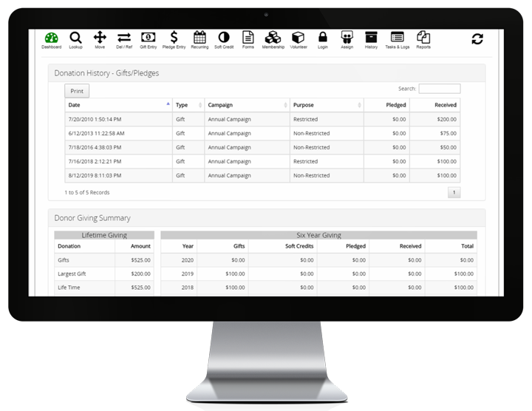Image resolution: width=532 pixels, height=411 pixels.
Task: Click the $50.00 received amount cell
Action: coord(435,147)
